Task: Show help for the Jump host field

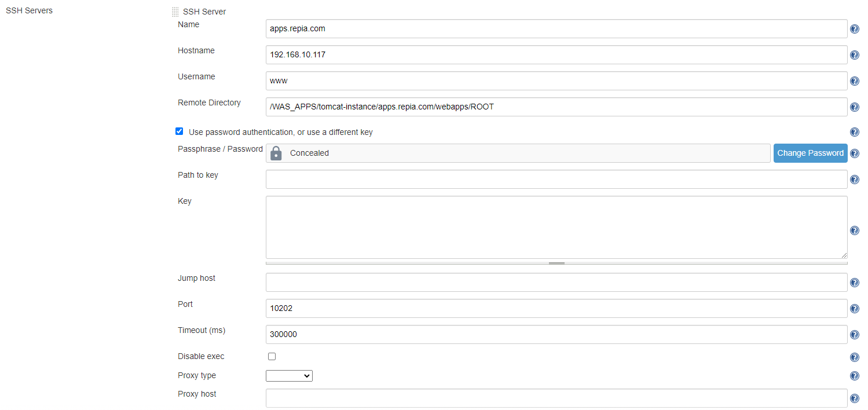Action: click(x=854, y=283)
